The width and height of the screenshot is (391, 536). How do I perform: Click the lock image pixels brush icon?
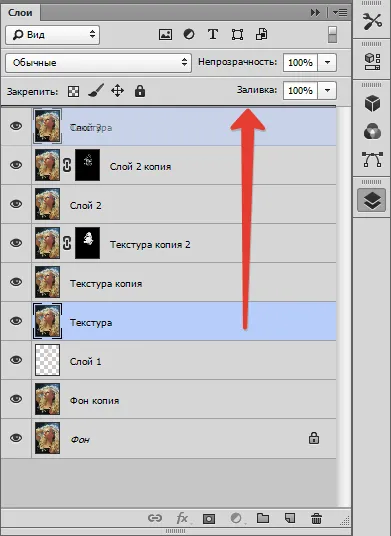coord(96,91)
